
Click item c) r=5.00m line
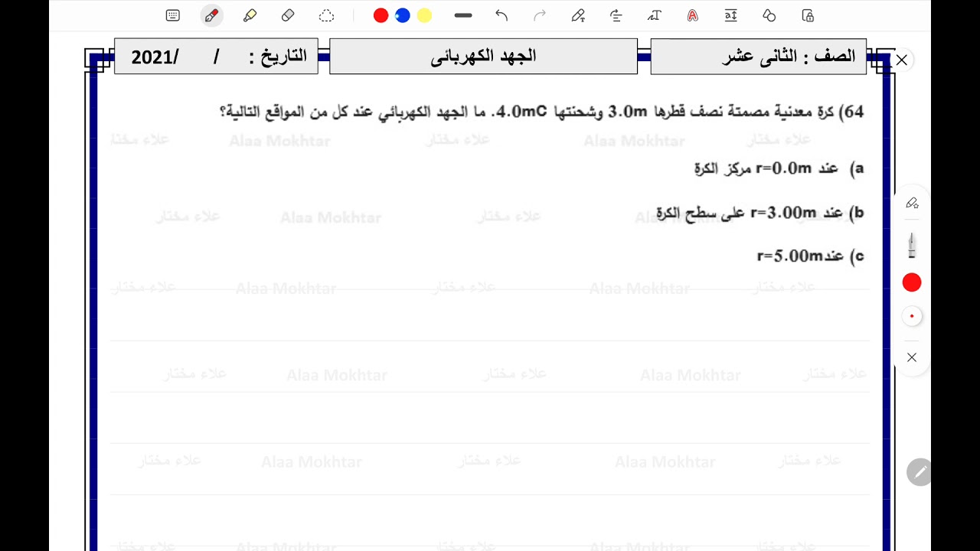[x=811, y=256]
